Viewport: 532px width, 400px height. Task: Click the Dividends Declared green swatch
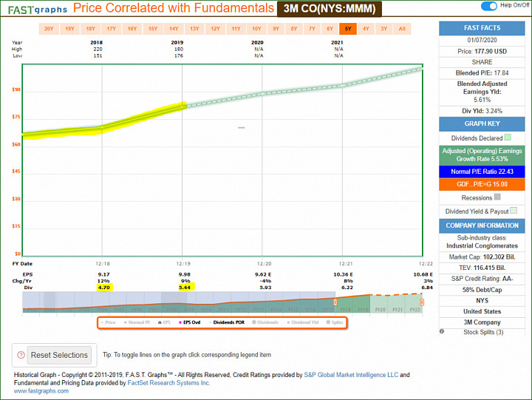(508, 138)
